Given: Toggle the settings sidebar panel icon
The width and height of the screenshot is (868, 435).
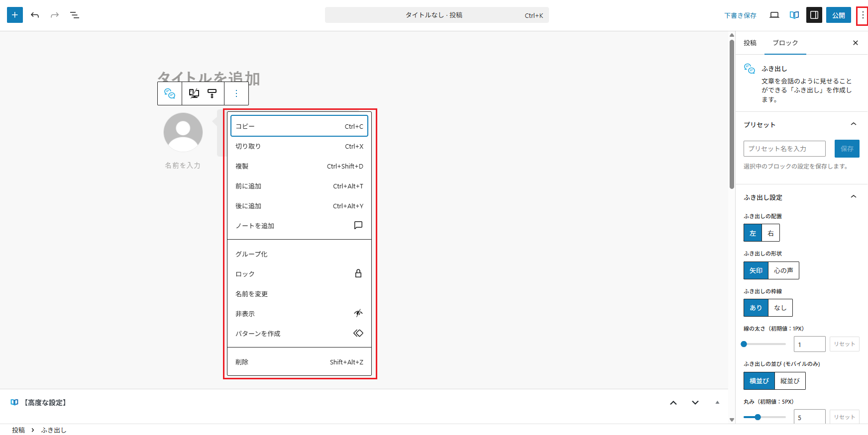Looking at the screenshot, I should [814, 15].
